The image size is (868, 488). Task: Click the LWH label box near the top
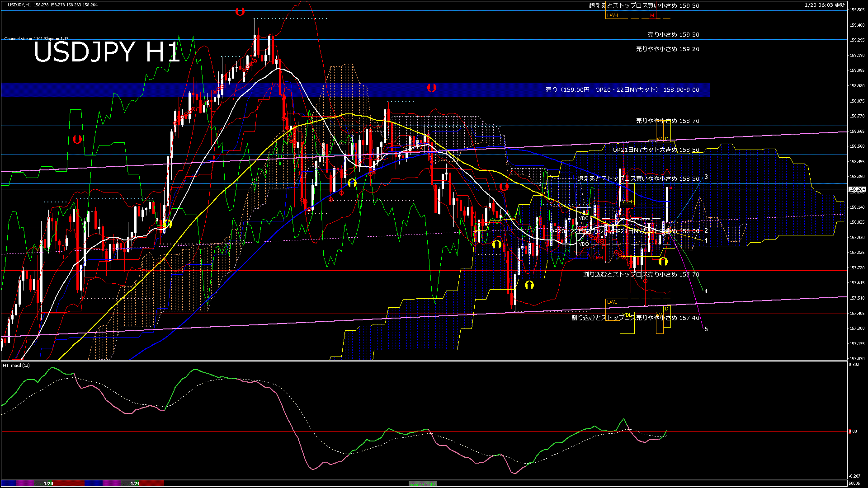pos(612,15)
